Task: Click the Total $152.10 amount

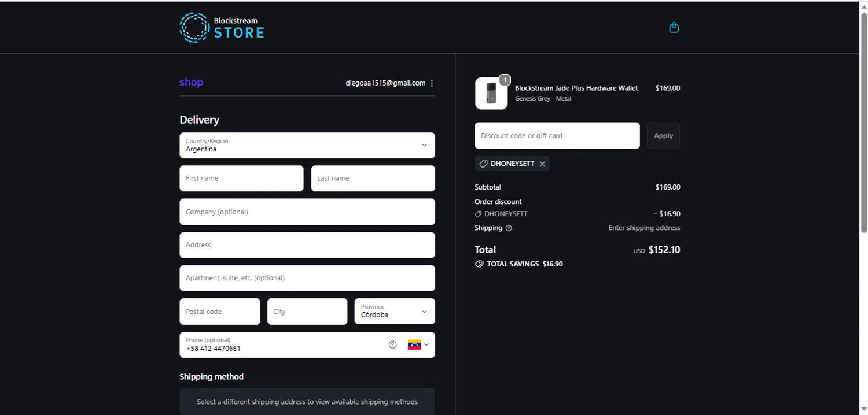Action: point(664,250)
